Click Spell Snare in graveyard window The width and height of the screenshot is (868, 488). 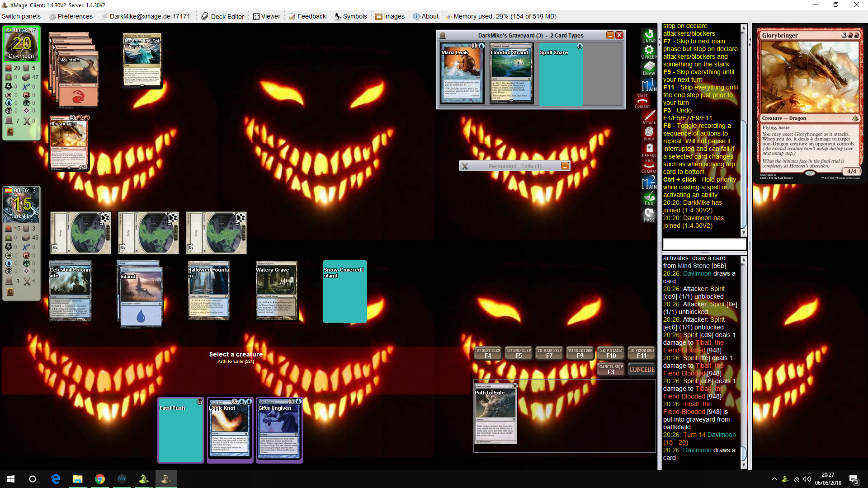click(561, 74)
